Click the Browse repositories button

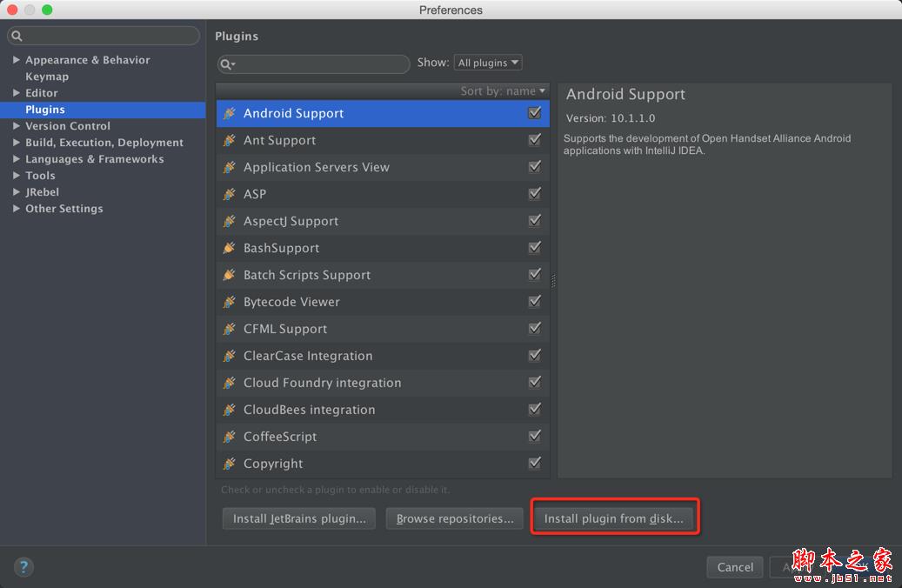[x=455, y=518]
